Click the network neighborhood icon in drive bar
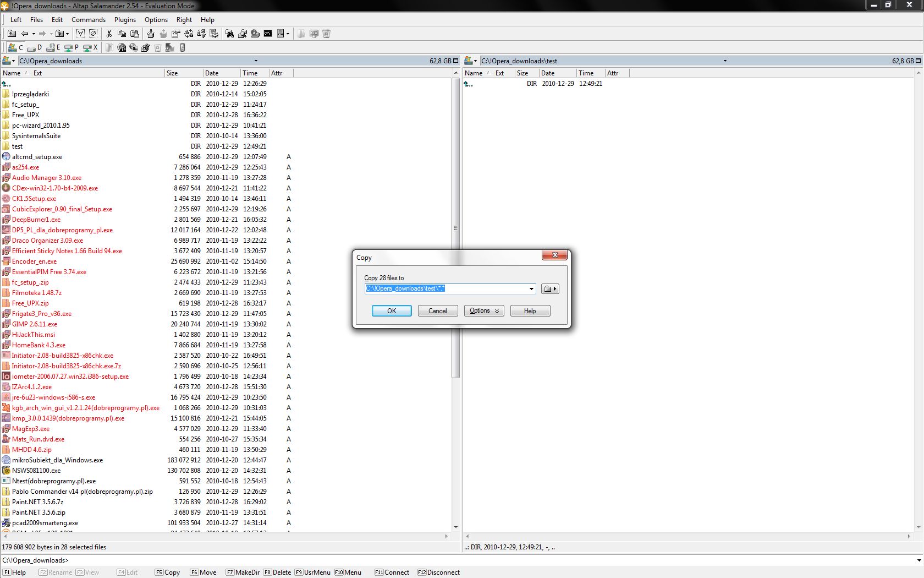This screenshot has height=578, width=924. [134, 47]
